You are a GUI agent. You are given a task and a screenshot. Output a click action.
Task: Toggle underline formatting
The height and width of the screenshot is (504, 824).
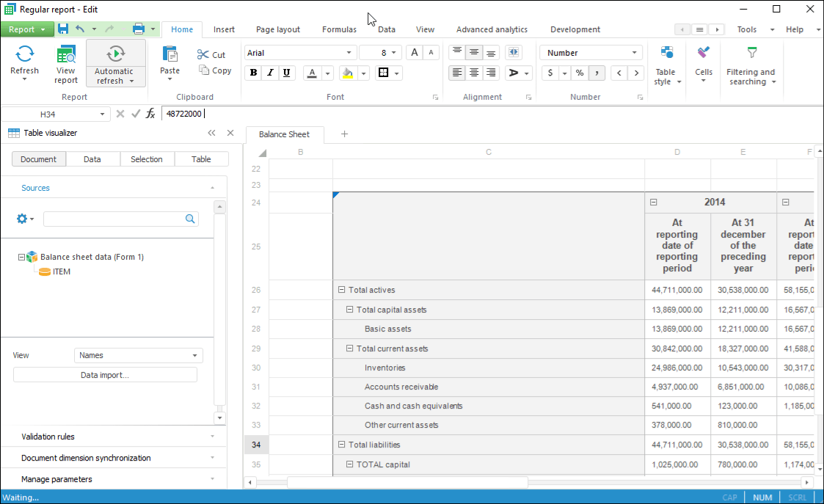pyautogui.click(x=286, y=73)
